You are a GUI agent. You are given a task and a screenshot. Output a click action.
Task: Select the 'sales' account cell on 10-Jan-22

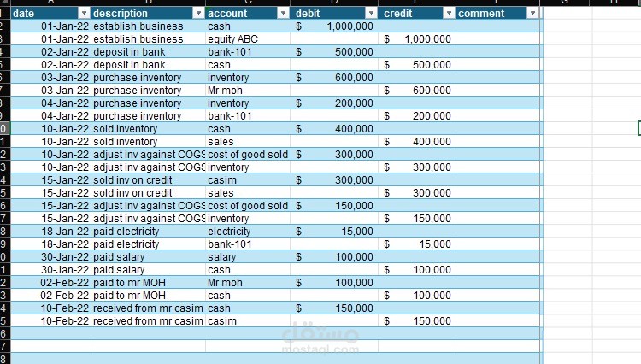[248, 141]
